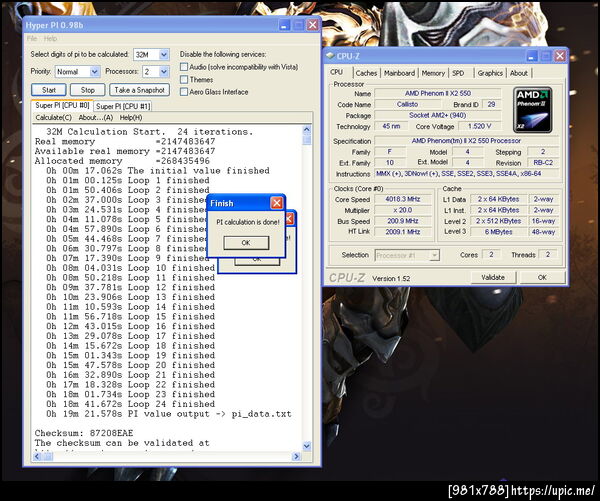This screenshot has height=501, width=600.
Task: Minimize the CPU-Z window
Action: pos(532,56)
